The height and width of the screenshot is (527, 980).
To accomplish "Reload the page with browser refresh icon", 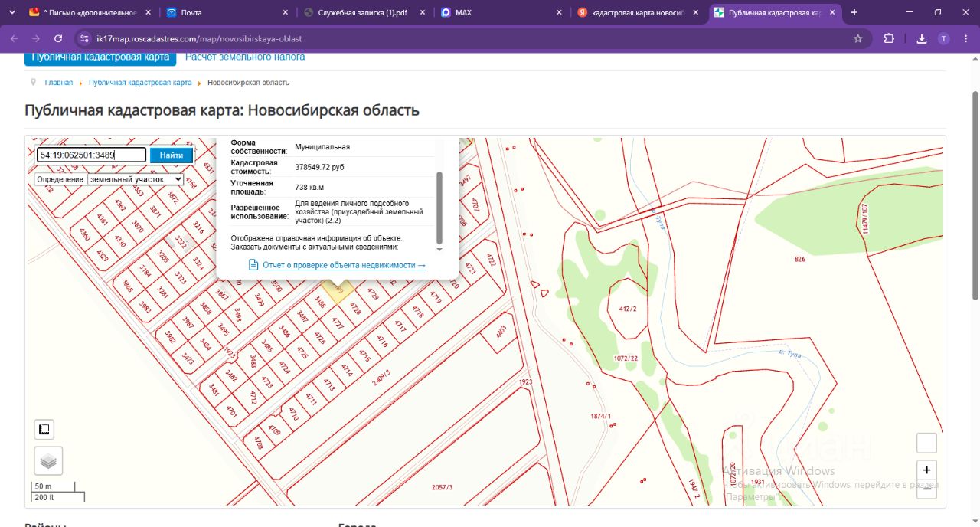I will [58, 38].
